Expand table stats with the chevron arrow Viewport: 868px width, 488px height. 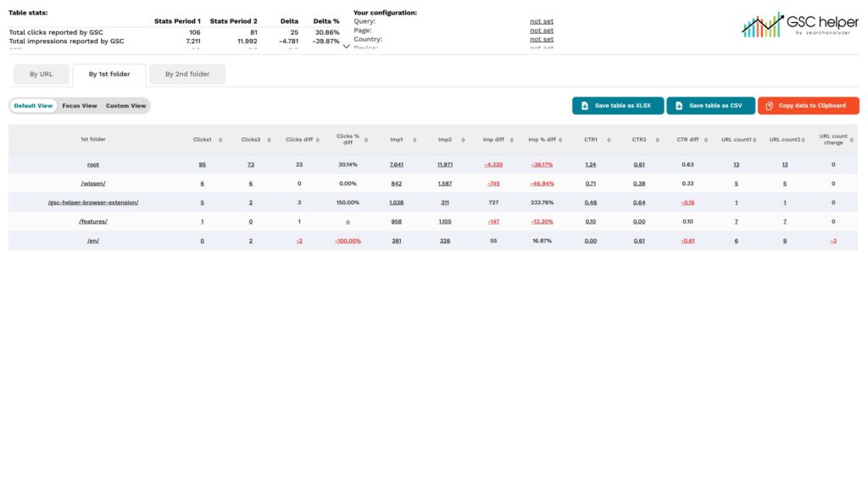[346, 47]
